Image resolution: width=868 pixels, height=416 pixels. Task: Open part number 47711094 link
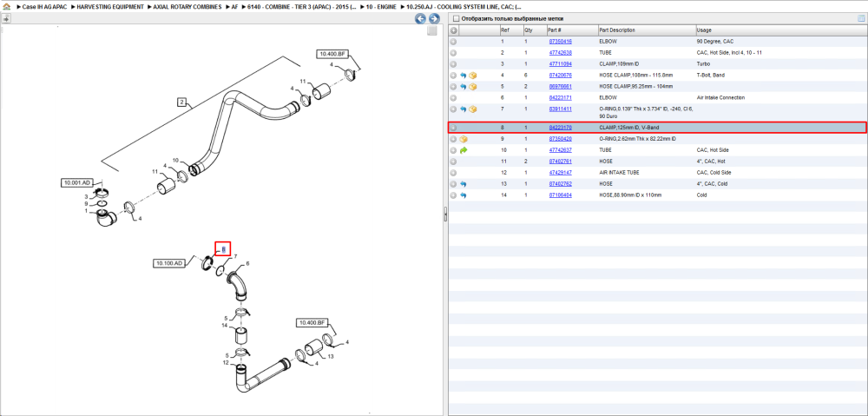[560, 63]
